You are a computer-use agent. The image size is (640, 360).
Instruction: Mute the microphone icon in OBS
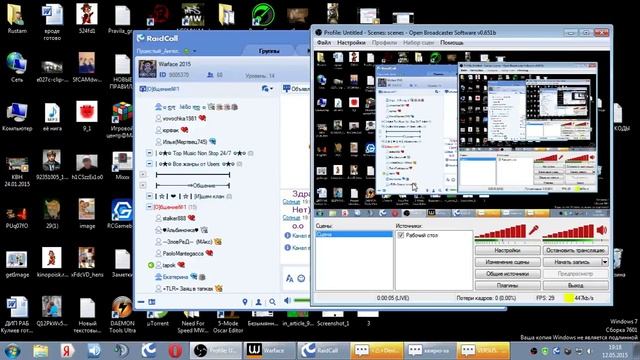533,231
